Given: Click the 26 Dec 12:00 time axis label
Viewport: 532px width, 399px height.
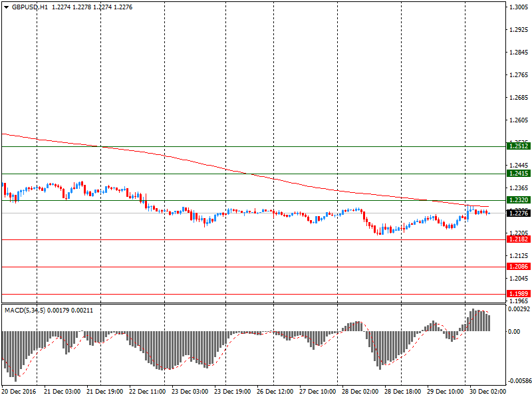Looking at the screenshot, I should [275, 392].
